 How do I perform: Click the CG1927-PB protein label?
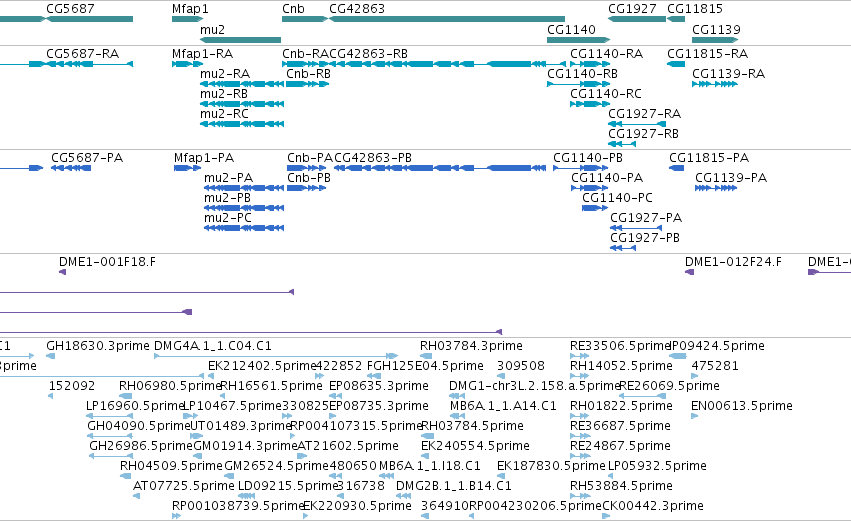(x=645, y=238)
